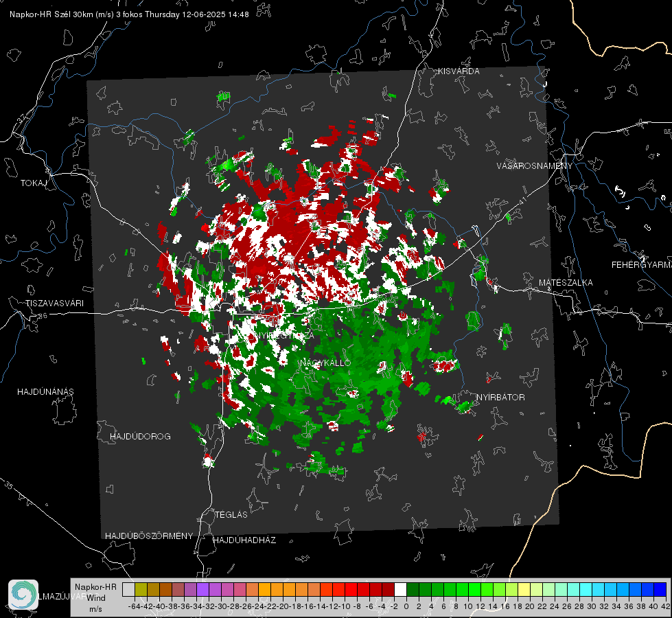Click the radar title text with timestamp

(129, 14)
